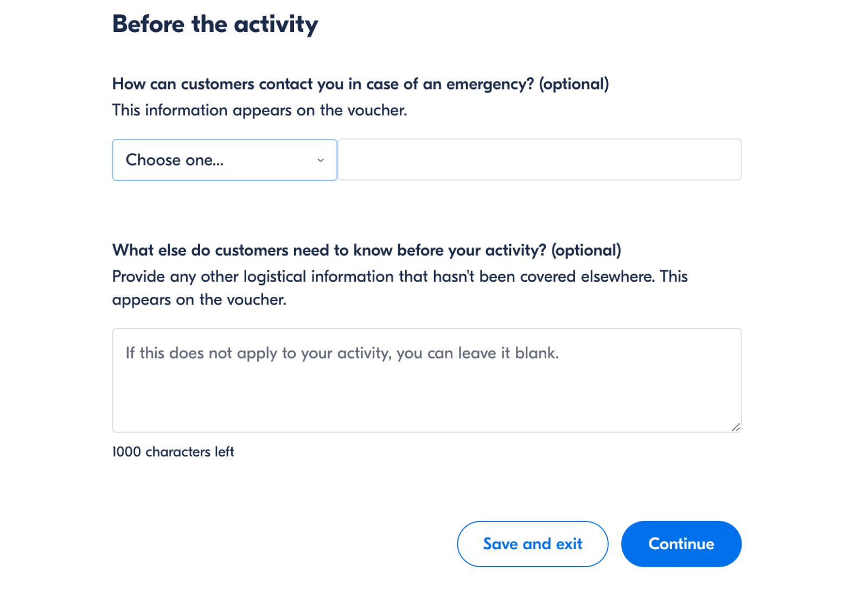Open the 'Choose one...' contact method dropdown
The height and width of the screenshot is (597, 868).
click(224, 160)
